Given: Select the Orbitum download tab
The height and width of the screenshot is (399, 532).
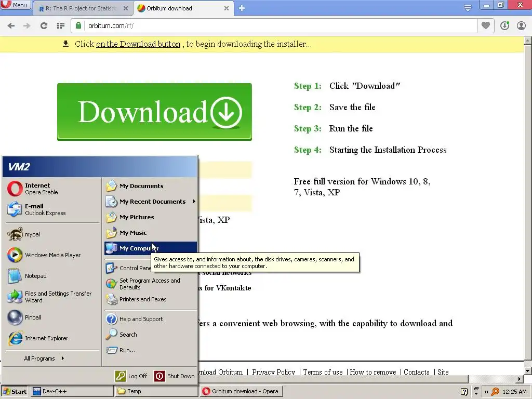Looking at the screenshot, I should click(x=169, y=8).
